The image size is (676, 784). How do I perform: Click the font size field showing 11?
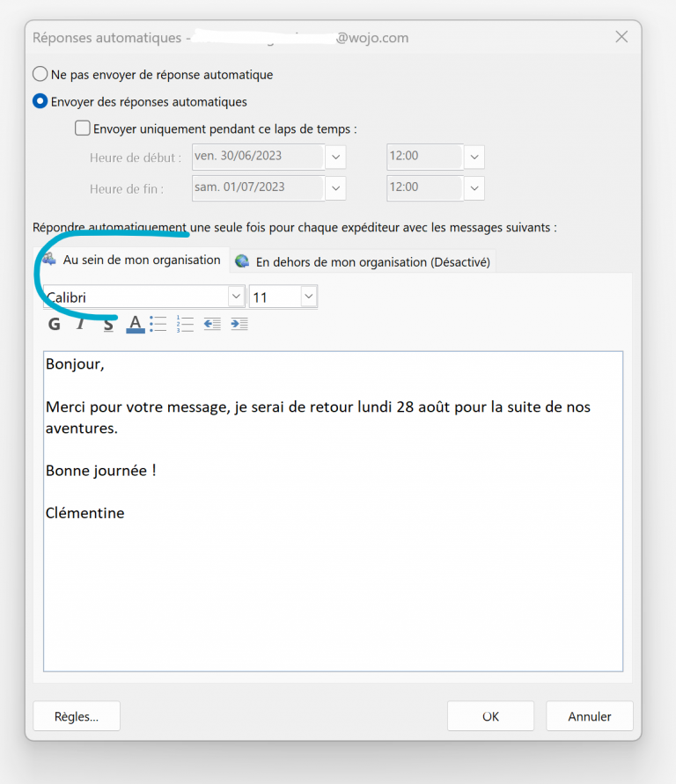275,297
